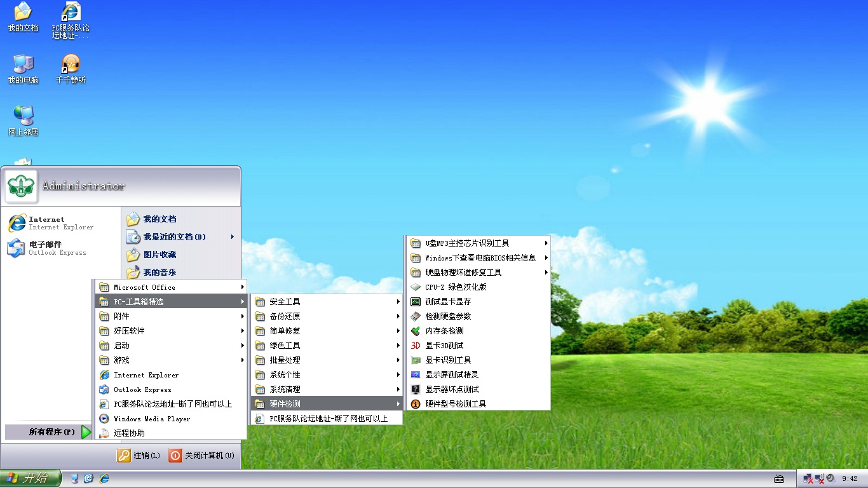The height and width of the screenshot is (488, 868).
Task: Expand Windows下查看电脑BIOS相关信息 folder
Action: tap(477, 258)
